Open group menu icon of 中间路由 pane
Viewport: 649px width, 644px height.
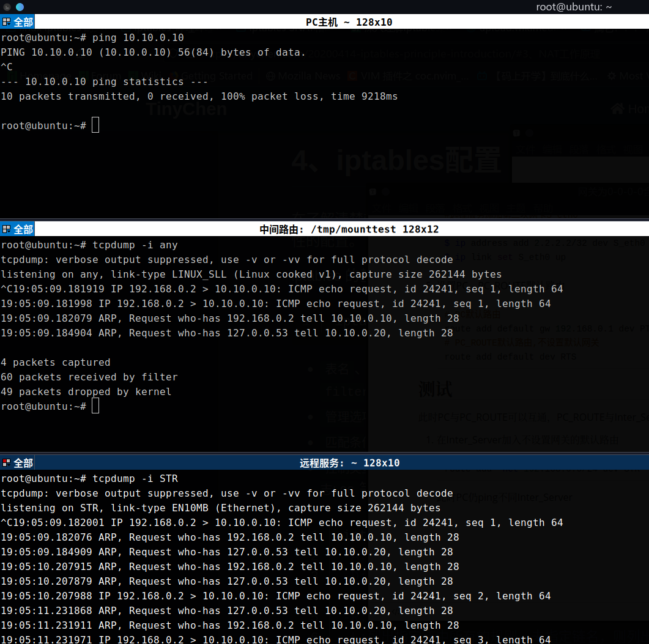tap(6, 229)
